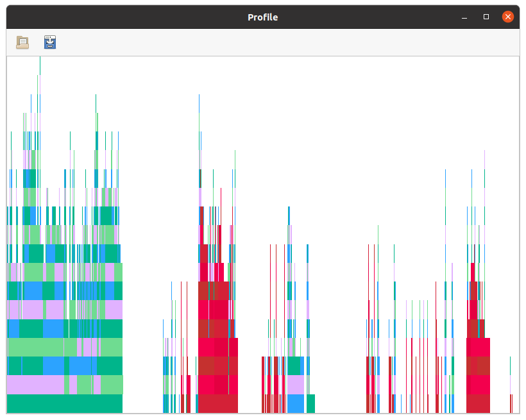Maximize the Profile window

pos(486,17)
